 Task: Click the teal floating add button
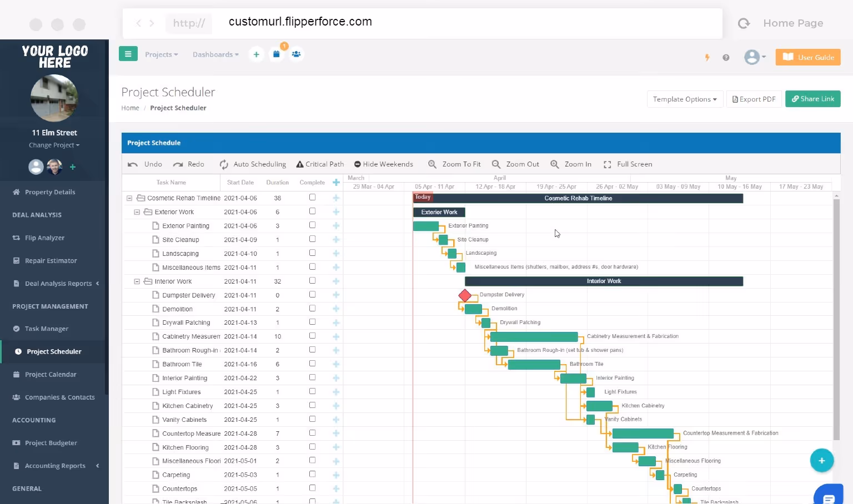click(822, 460)
